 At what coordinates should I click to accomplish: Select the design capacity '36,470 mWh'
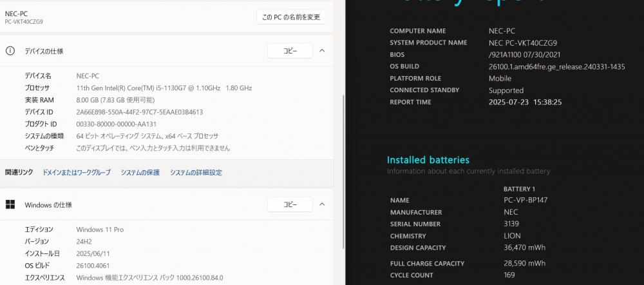pos(524,248)
